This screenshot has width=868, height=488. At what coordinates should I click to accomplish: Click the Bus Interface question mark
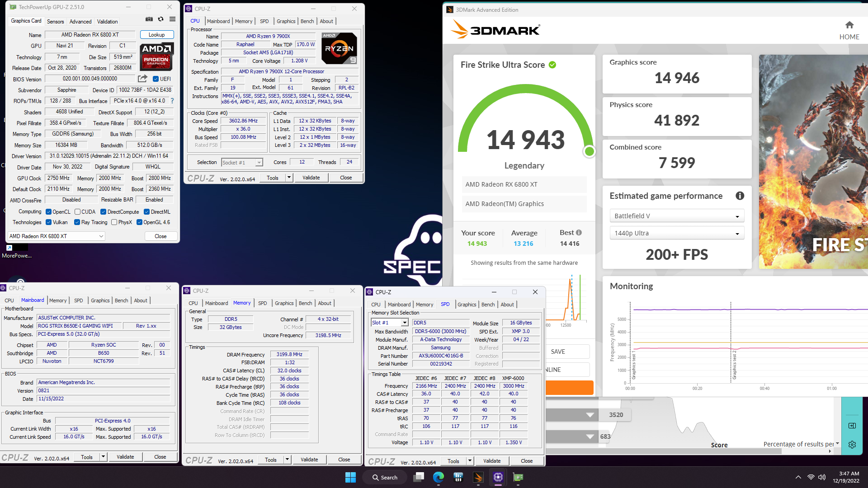(x=172, y=101)
